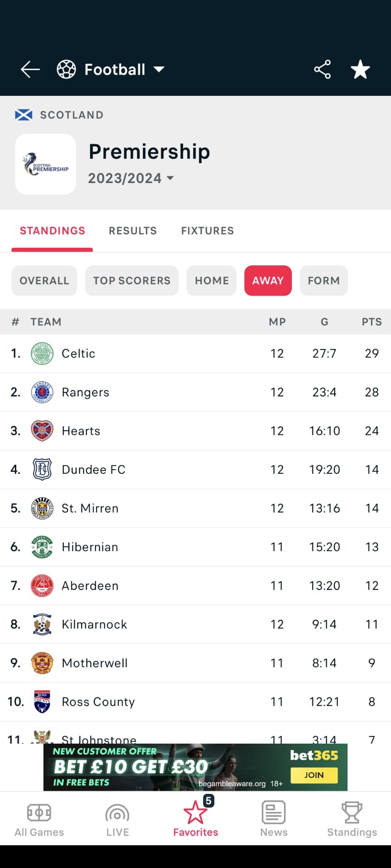The image size is (391, 868).
Task: Open the Football sport selector icon
Action: 66,69
